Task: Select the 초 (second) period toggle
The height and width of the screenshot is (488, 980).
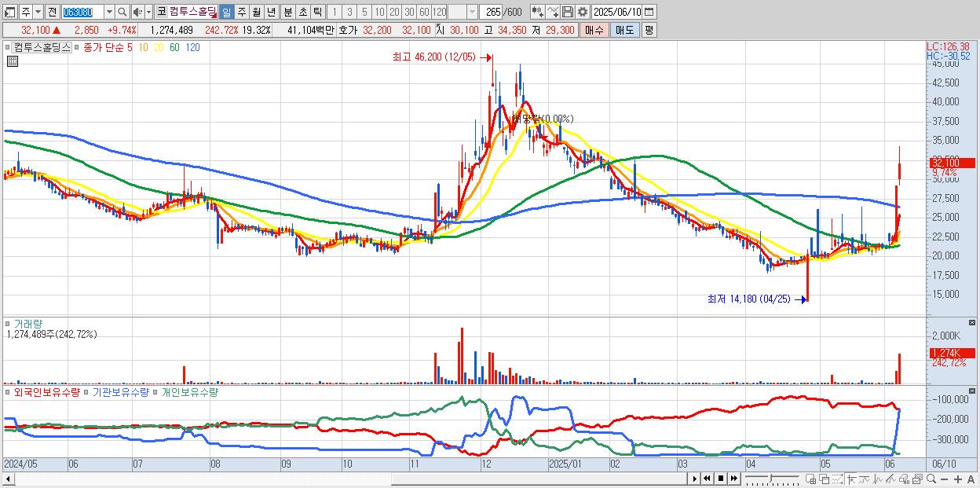Action: pyautogui.click(x=302, y=12)
